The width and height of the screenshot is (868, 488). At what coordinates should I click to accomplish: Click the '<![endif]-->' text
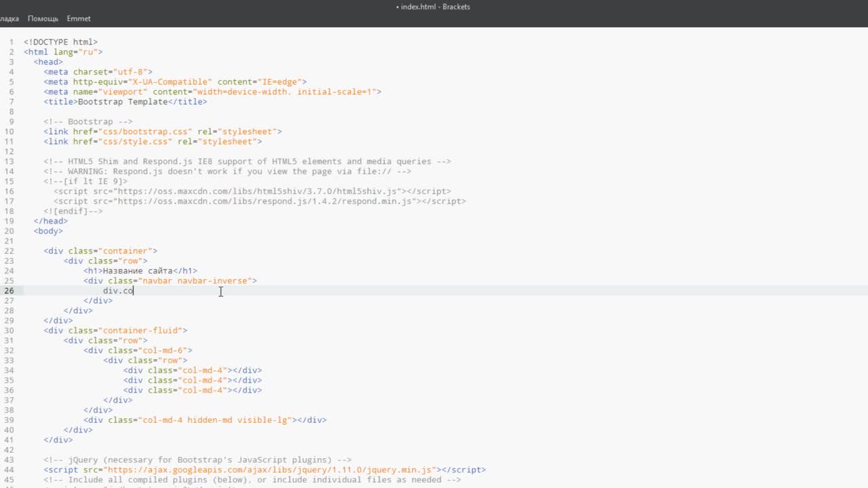point(73,211)
